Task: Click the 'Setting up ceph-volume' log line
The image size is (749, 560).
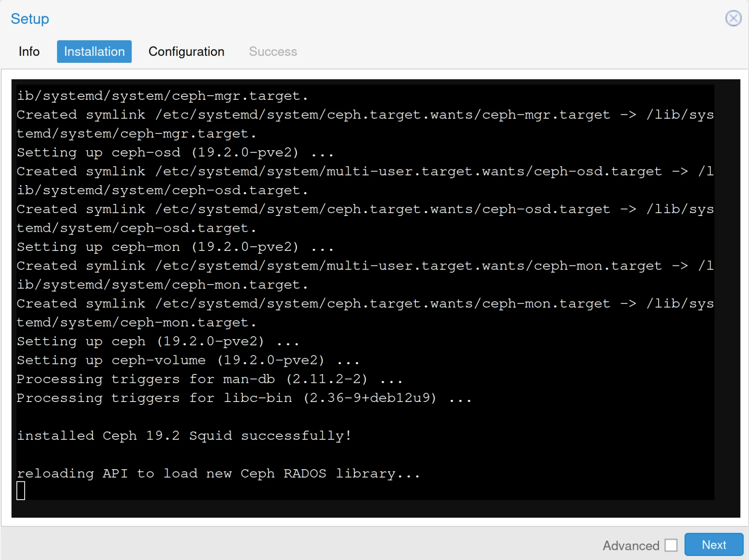Action: [188, 360]
